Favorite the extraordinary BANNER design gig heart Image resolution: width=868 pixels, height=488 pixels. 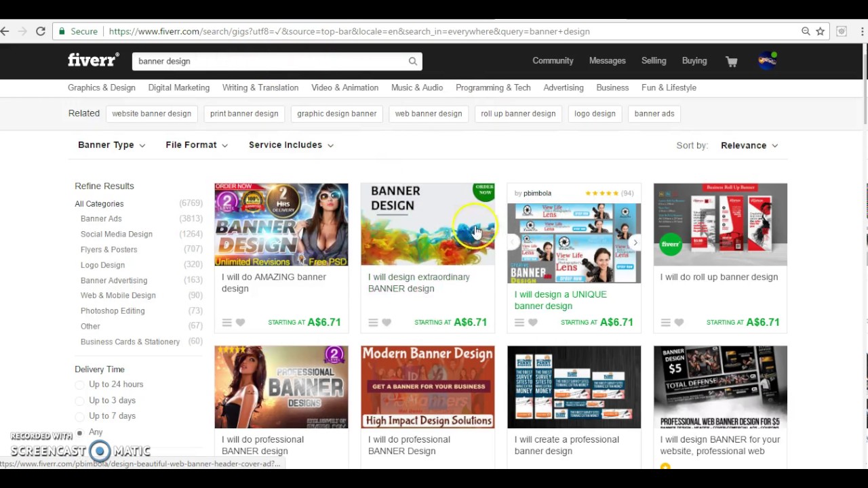(387, 323)
